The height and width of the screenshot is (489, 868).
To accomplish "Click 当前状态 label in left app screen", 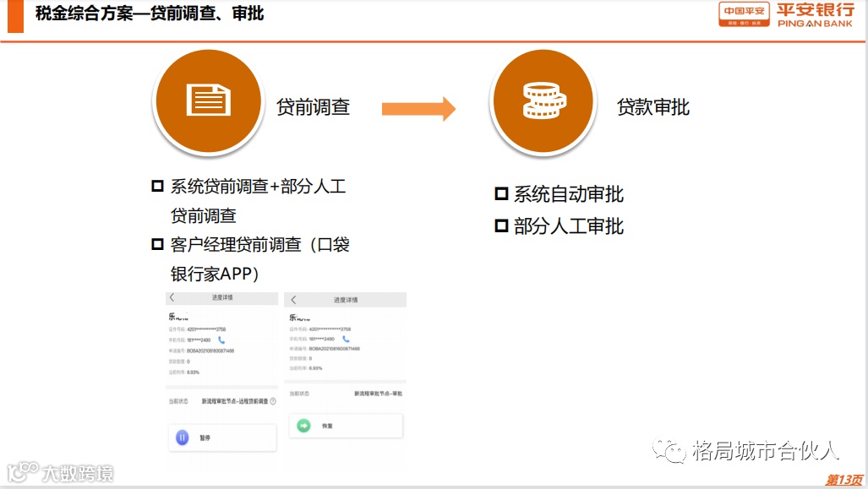I will [x=178, y=401].
